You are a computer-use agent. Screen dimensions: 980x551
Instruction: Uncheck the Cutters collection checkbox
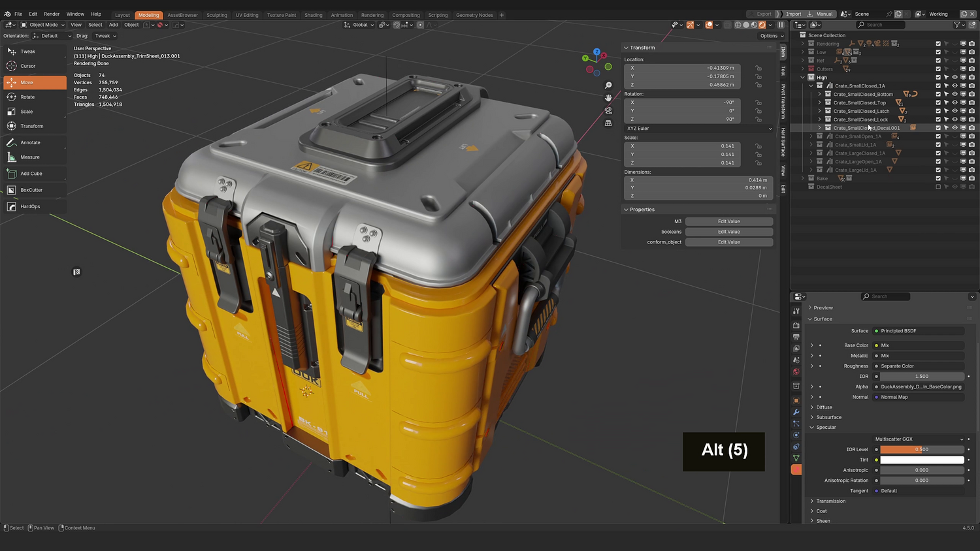pos(938,69)
